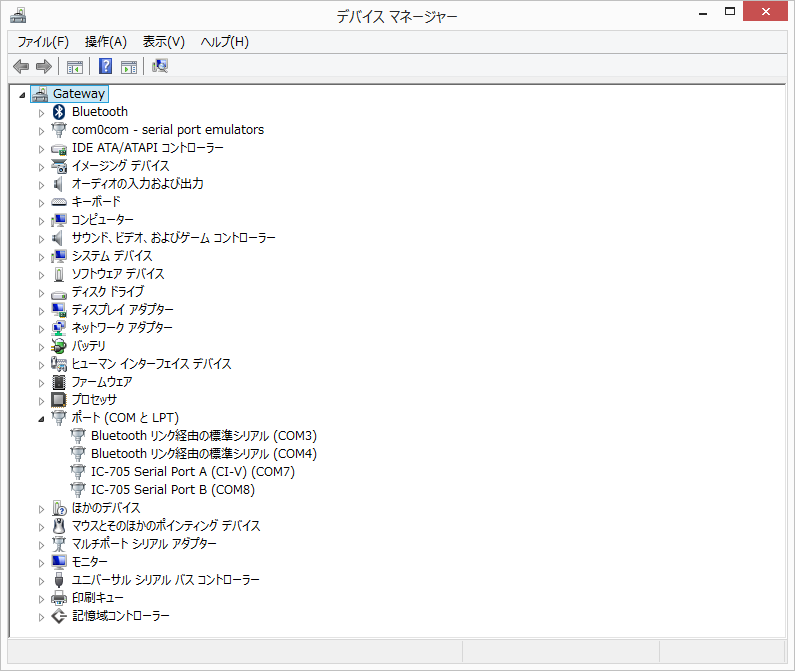The image size is (795, 671).
Task: Open the 表示(V) menu
Action: click(163, 42)
